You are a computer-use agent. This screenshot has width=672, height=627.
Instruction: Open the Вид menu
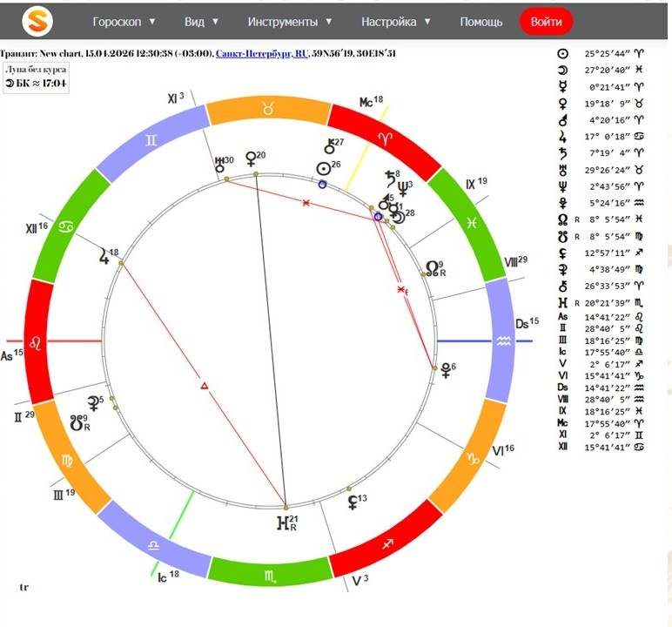(x=194, y=22)
